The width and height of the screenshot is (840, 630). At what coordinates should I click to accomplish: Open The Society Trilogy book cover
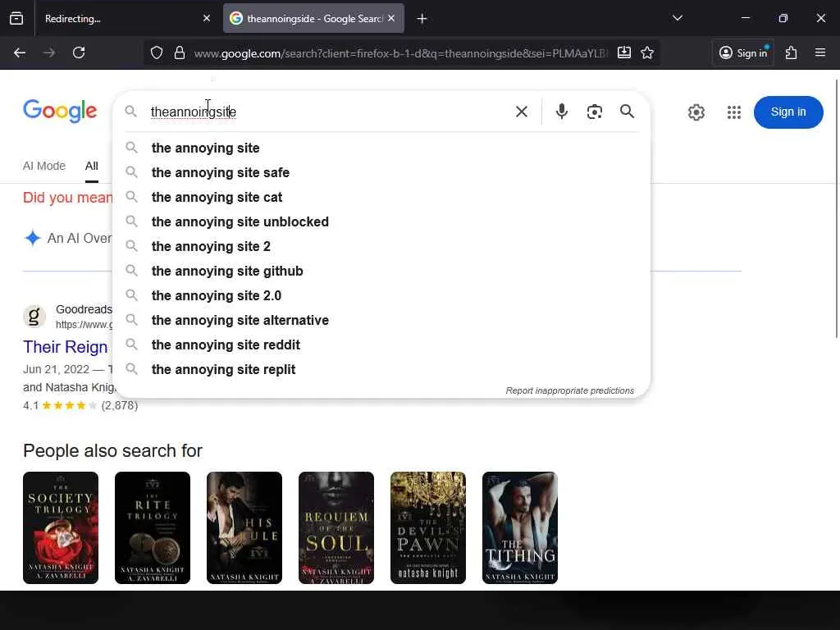point(61,527)
